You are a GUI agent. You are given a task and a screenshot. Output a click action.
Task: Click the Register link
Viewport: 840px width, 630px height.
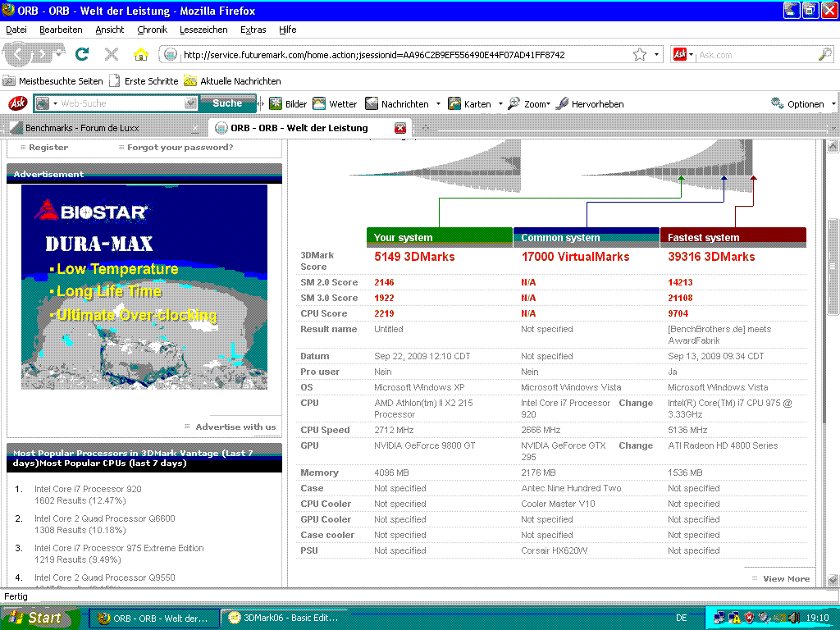coord(48,148)
